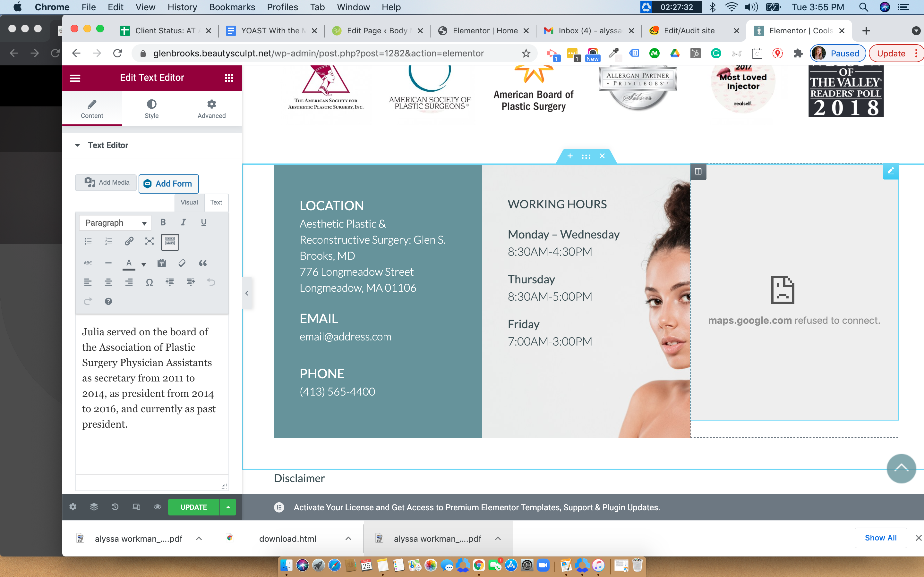Toggle the toolbar toggle keyboard icon
Viewport: 924px width, 577px height.
click(170, 242)
